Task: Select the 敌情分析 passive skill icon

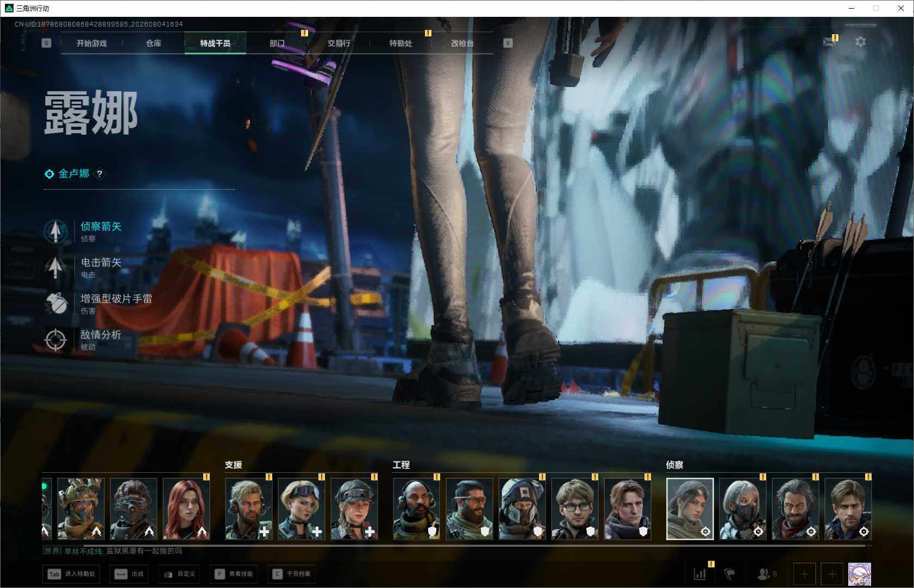Action: pyautogui.click(x=55, y=340)
